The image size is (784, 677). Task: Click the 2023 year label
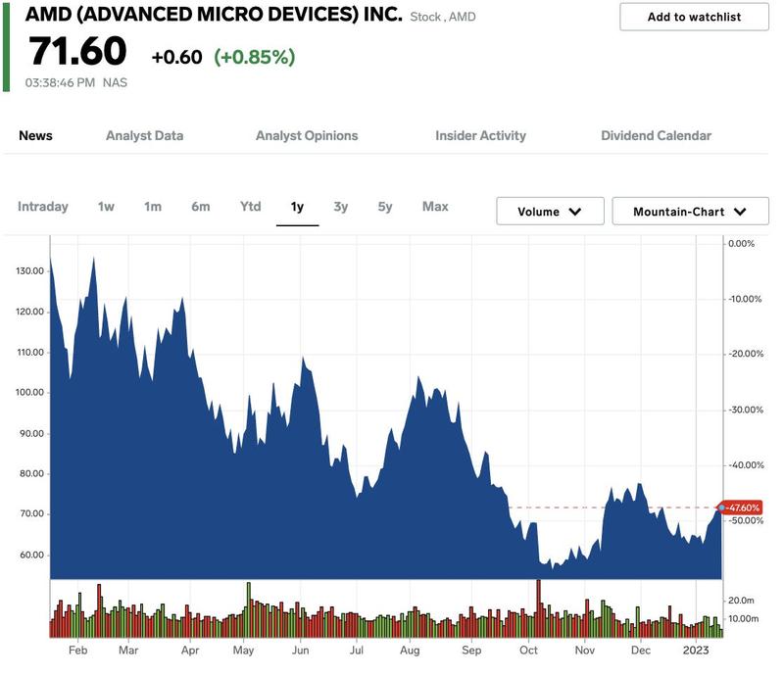click(696, 650)
